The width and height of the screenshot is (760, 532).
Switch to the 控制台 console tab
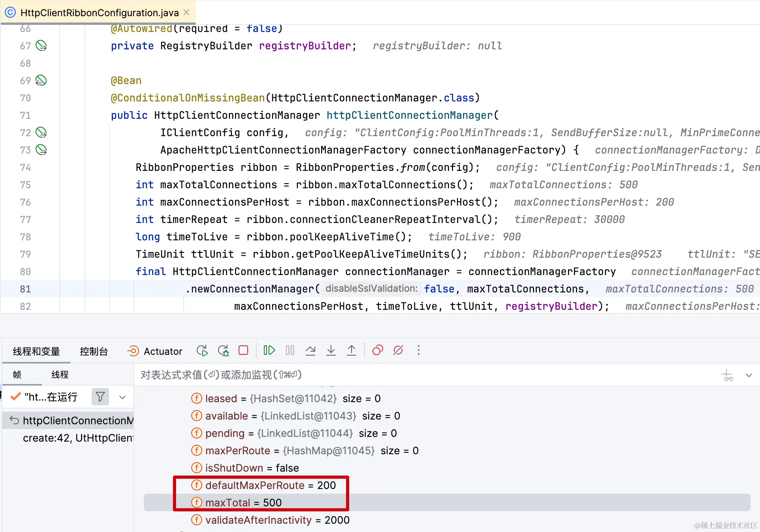coord(94,351)
